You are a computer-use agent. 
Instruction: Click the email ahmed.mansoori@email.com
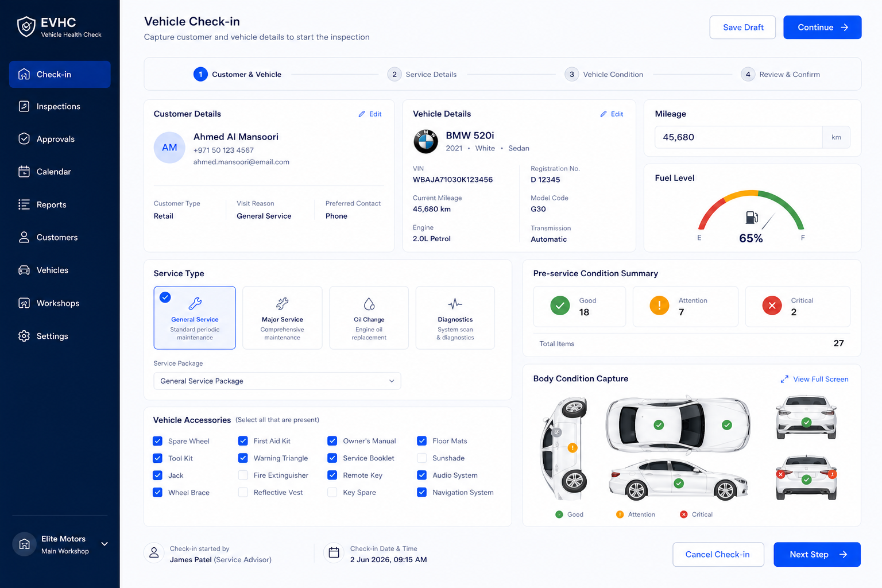pyautogui.click(x=241, y=162)
